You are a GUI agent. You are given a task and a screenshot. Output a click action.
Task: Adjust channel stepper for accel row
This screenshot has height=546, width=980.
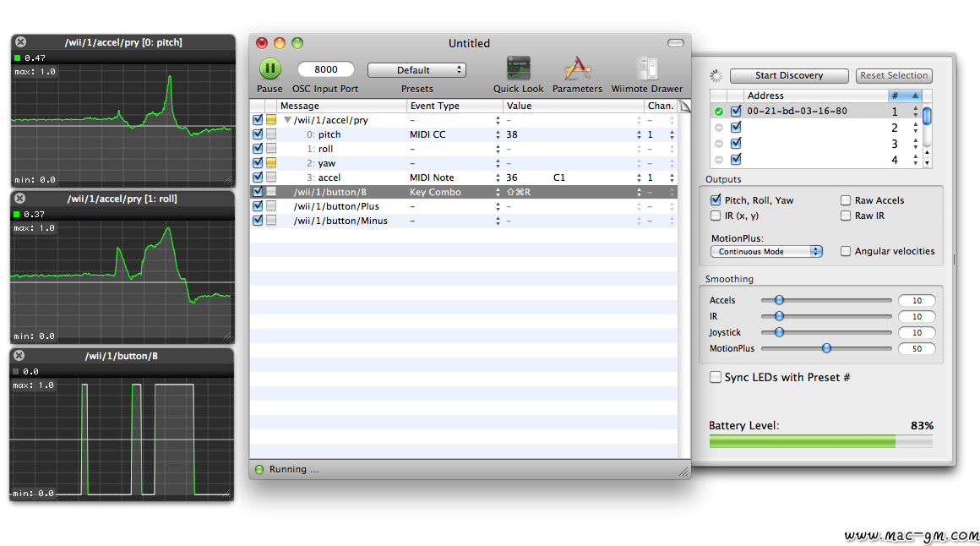[x=672, y=177]
